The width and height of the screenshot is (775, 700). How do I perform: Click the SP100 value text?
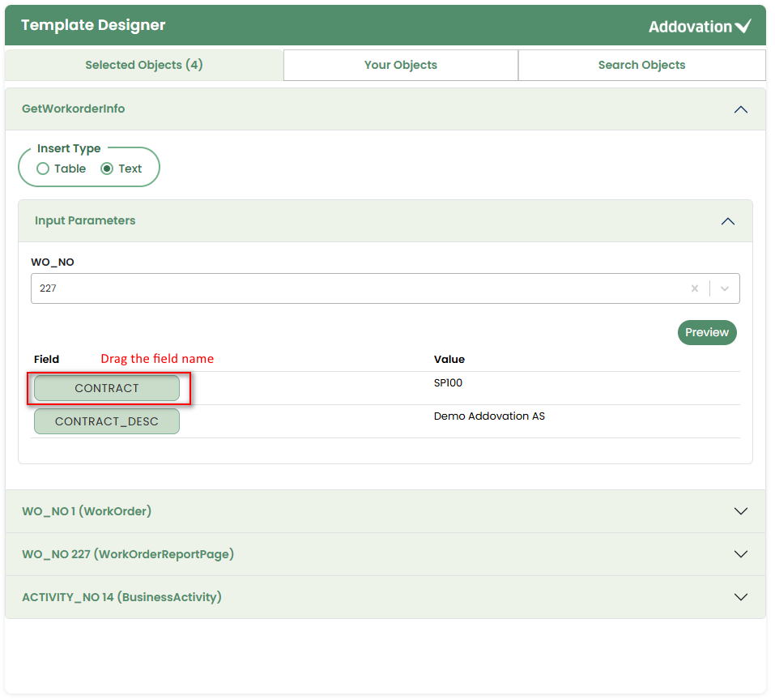click(x=448, y=382)
